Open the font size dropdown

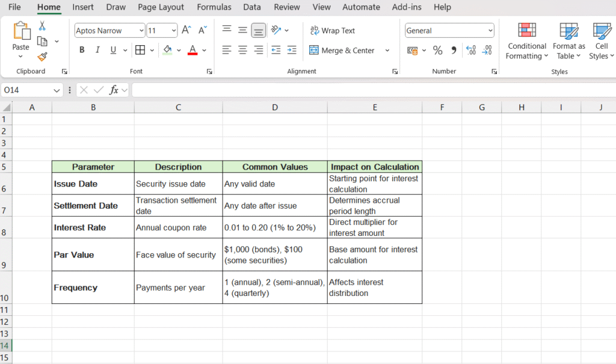(x=174, y=31)
